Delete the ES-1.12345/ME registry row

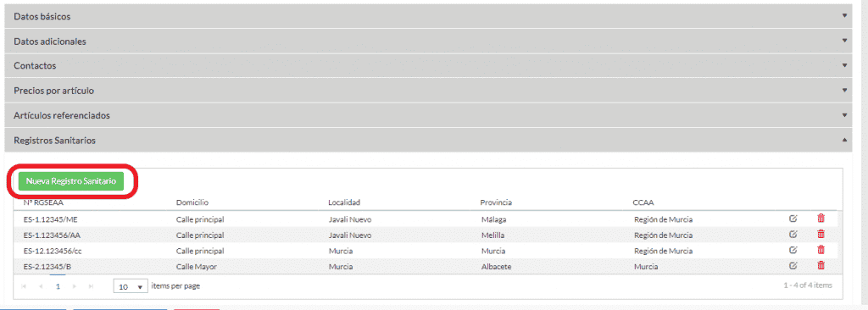tap(821, 219)
